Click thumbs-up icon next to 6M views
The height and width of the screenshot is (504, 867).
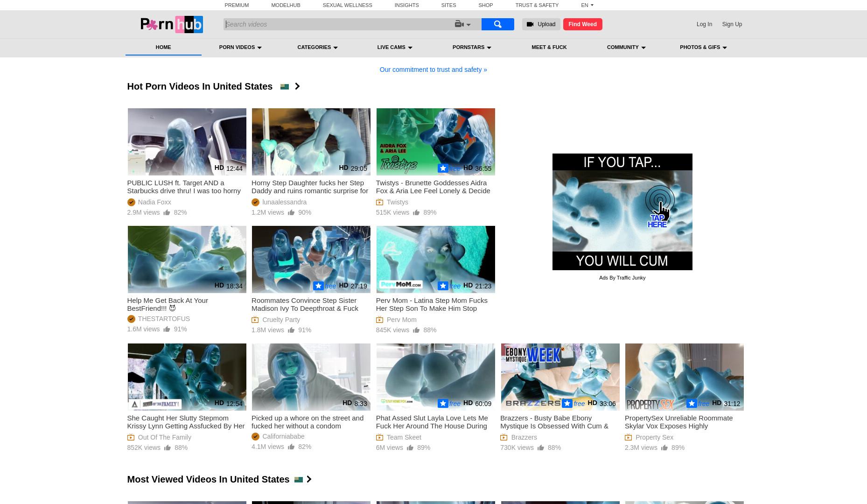[x=410, y=448]
